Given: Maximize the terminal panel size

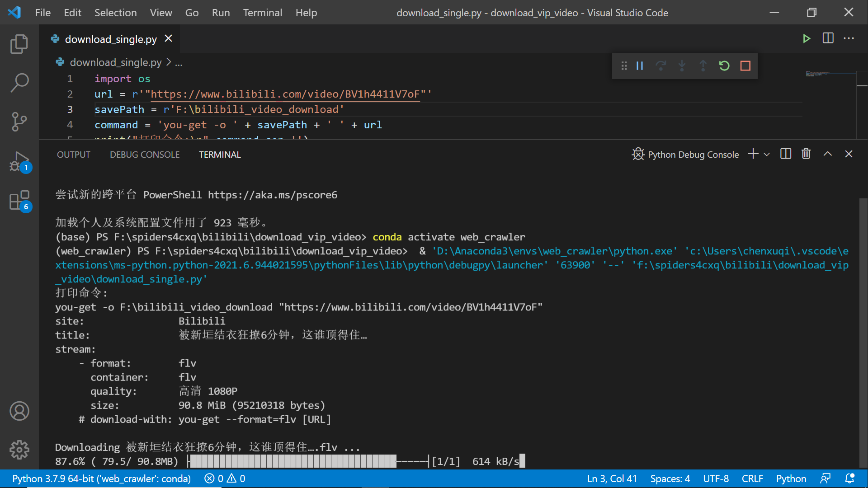Looking at the screenshot, I should (x=828, y=154).
